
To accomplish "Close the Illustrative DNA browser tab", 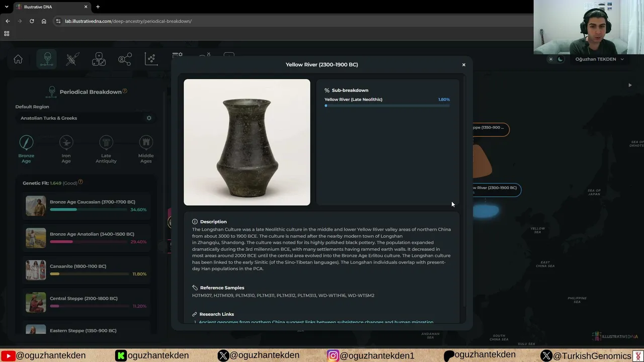I will tap(86, 7).
